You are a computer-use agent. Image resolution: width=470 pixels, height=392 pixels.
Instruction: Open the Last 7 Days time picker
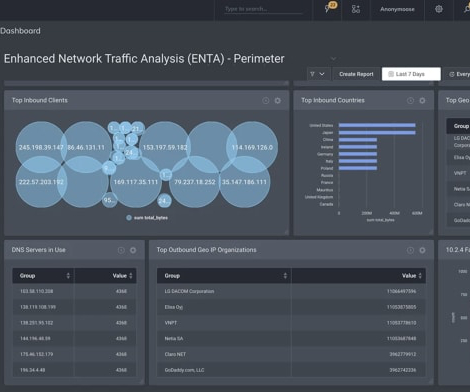click(411, 74)
